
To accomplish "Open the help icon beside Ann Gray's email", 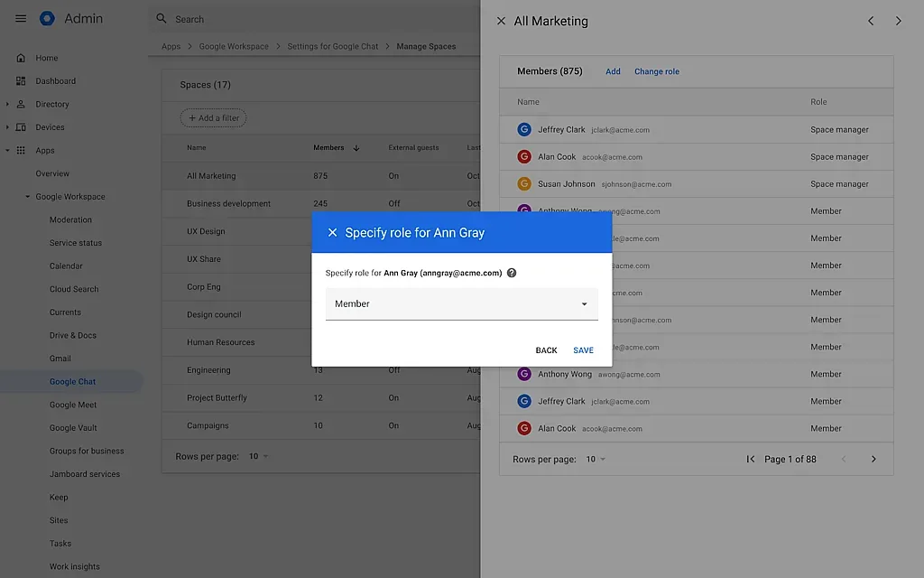I will point(512,272).
